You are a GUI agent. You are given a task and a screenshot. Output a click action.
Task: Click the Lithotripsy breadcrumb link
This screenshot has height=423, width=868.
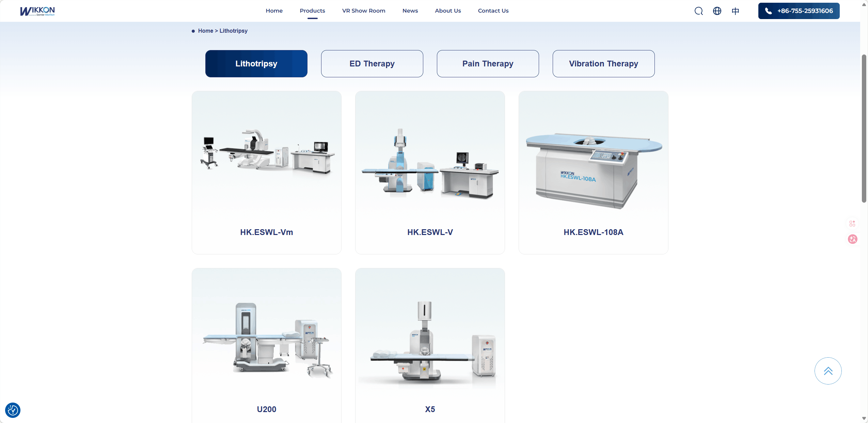point(234,31)
